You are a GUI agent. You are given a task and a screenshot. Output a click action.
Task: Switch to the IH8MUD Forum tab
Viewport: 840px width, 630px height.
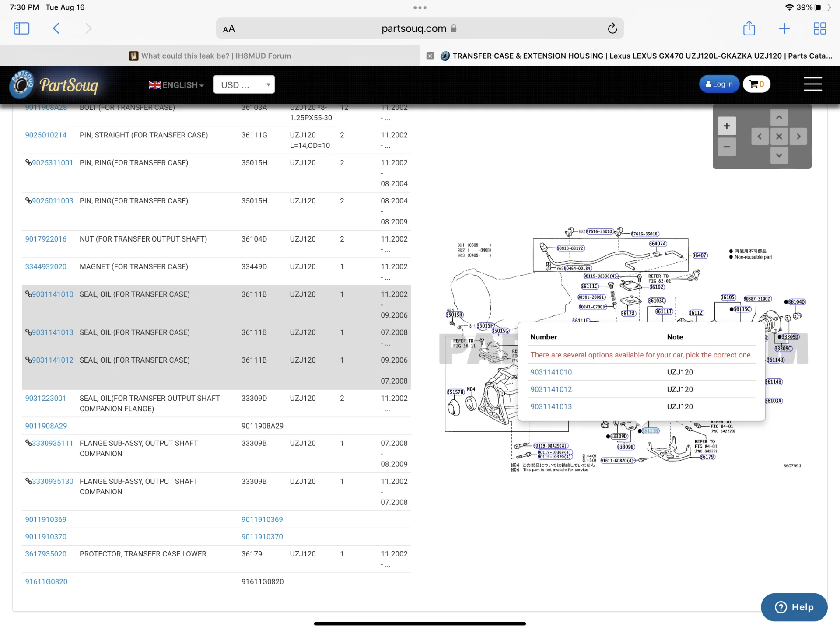[210, 56]
